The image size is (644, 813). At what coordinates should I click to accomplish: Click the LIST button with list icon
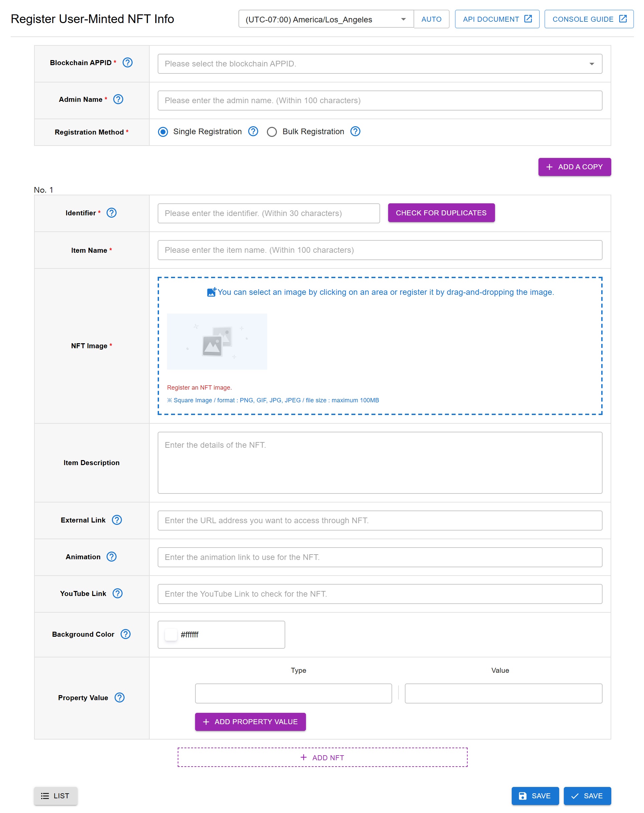55,795
